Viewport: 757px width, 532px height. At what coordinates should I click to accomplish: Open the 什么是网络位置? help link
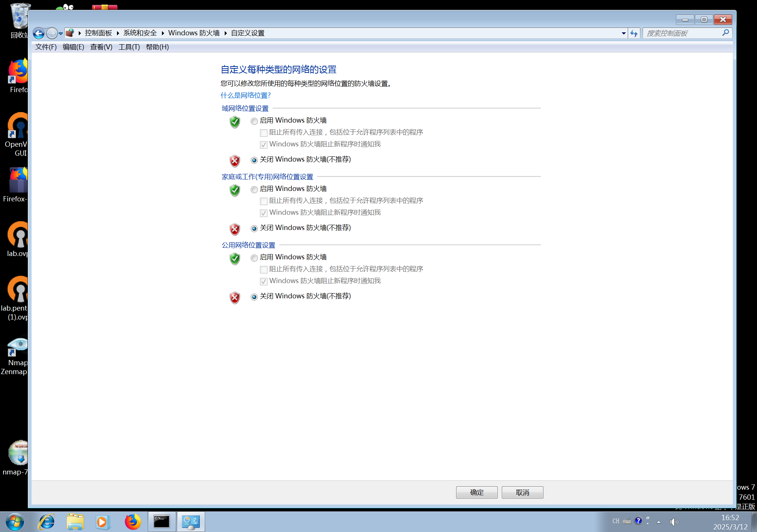[x=246, y=95]
